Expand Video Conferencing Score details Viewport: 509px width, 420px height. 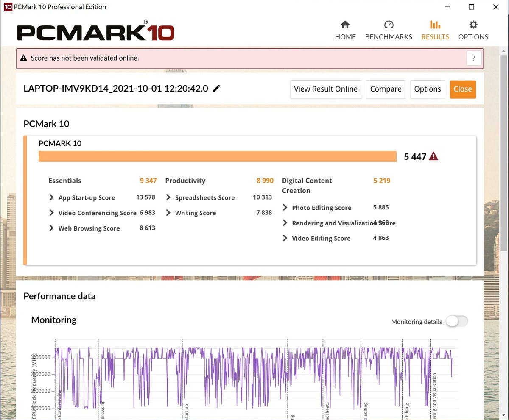coord(51,213)
